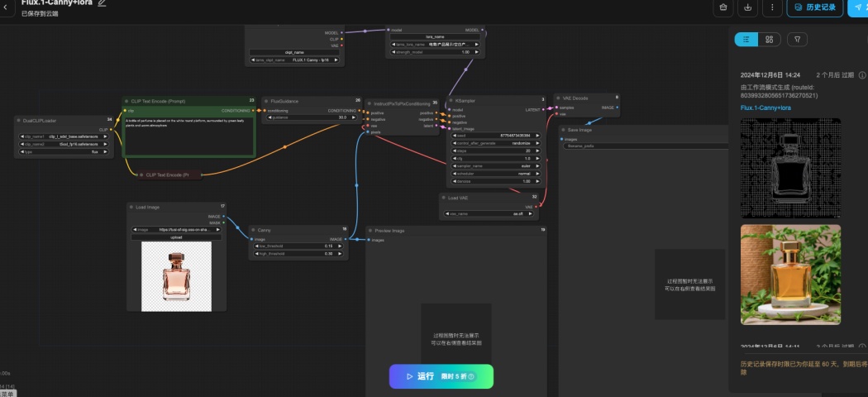
Task: Click the filter funnel icon in history panel
Action: 797,40
